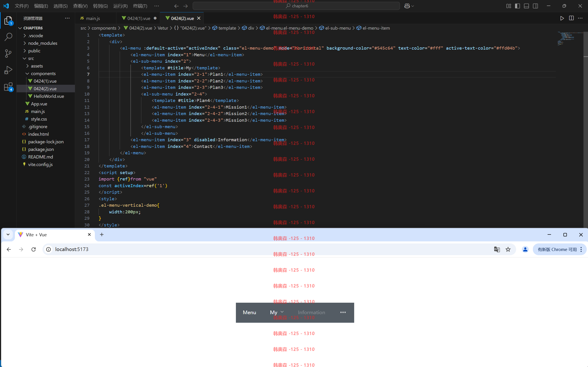Click the chapter6 command center search box
The image size is (588, 367).
tap(296, 6)
